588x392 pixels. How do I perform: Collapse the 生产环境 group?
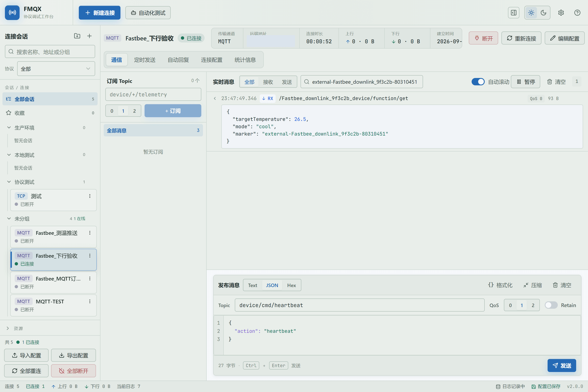pyautogui.click(x=9, y=127)
